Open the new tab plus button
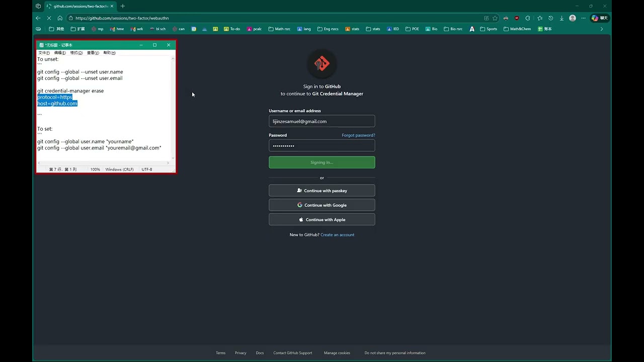 (122, 6)
